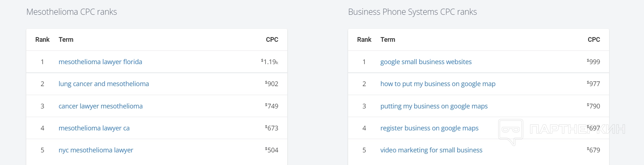
Task: Click Term header in Mesothelioma table
Action: [x=66, y=40]
